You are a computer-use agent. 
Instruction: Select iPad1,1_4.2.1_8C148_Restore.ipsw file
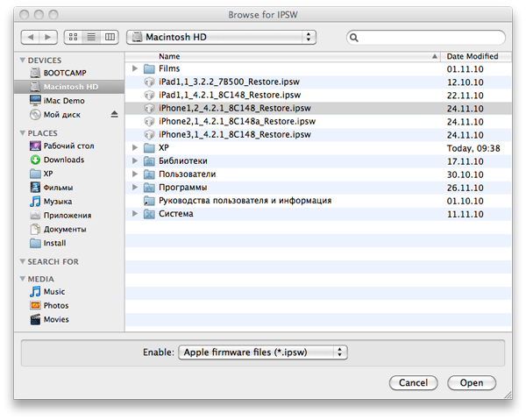318,95
